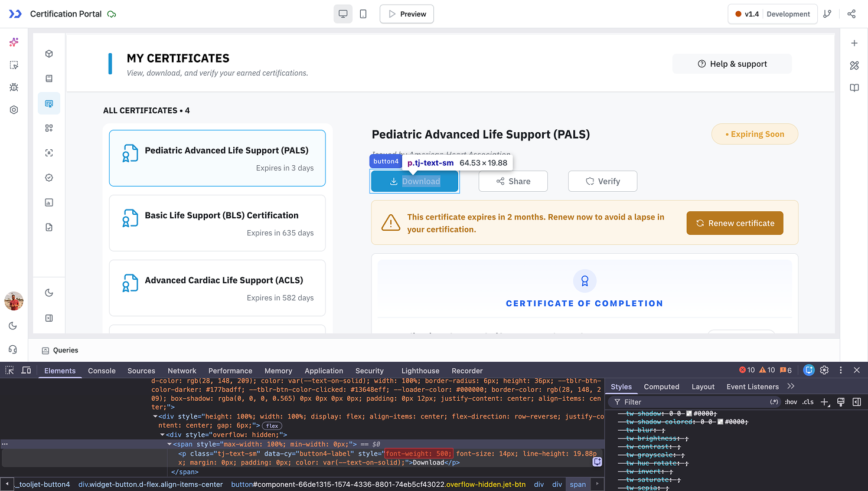Click the Preview button
The height and width of the screenshot is (491, 868).
click(407, 14)
